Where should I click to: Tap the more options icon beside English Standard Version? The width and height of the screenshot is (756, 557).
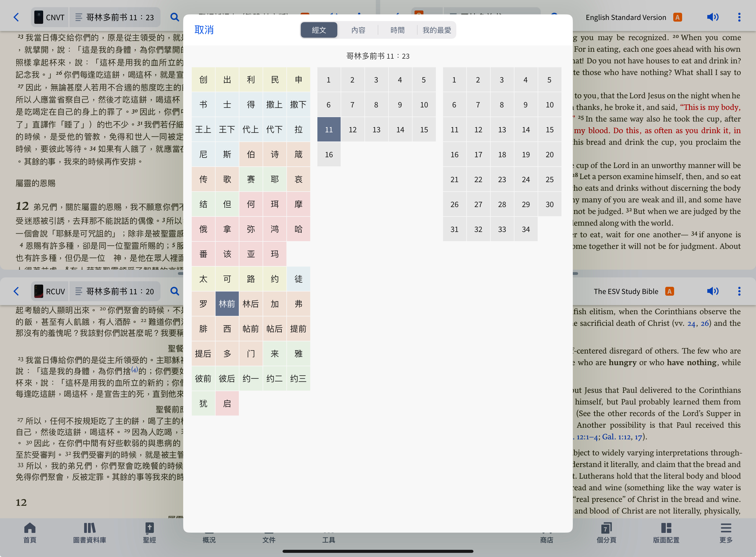pyautogui.click(x=739, y=17)
